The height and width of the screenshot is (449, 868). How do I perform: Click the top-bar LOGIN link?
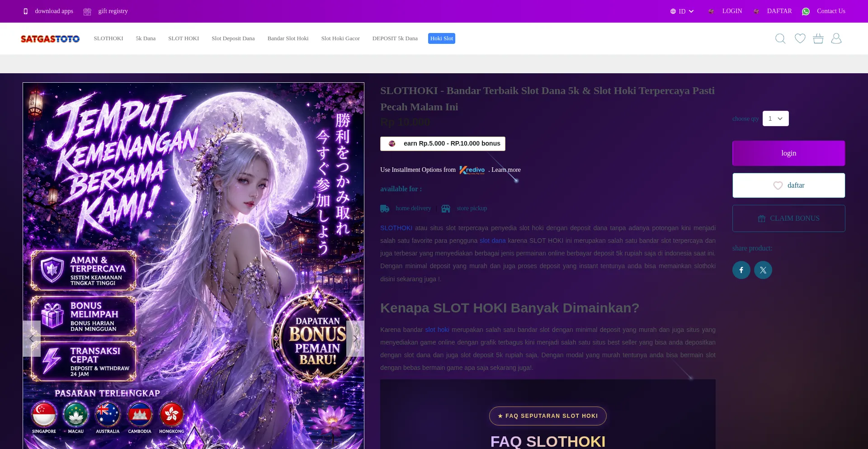(732, 11)
